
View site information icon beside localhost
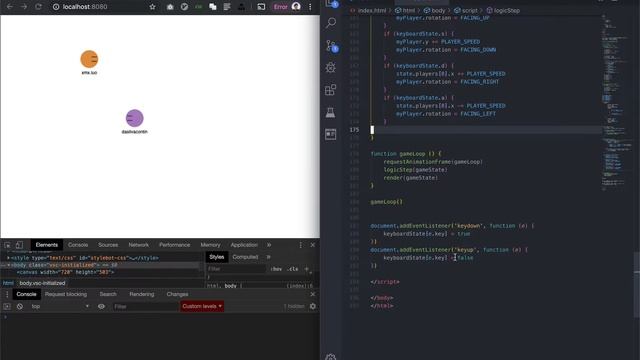click(56, 7)
